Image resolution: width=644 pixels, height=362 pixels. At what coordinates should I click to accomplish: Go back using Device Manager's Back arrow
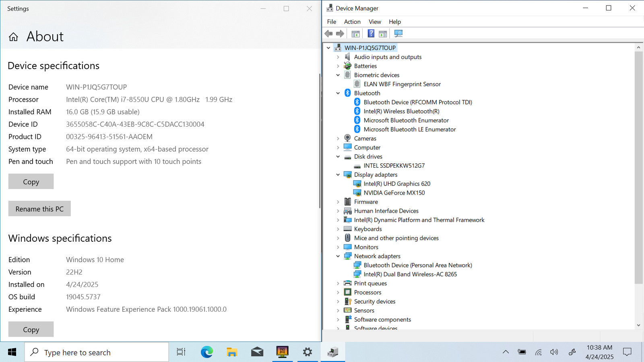tap(329, 34)
